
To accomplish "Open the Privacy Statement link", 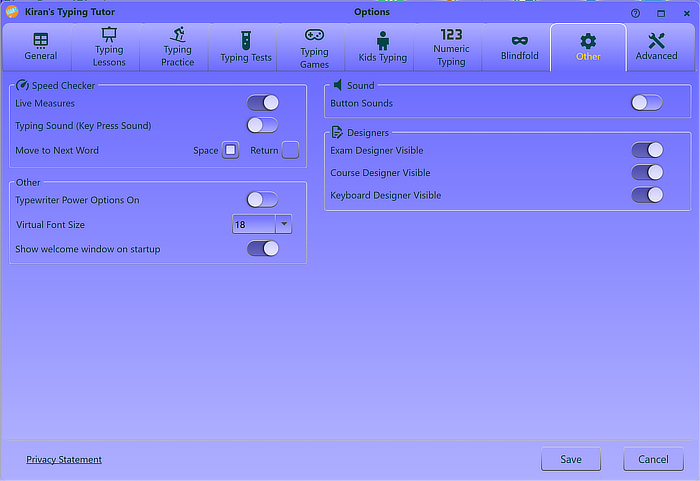I will pyautogui.click(x=64, y=460).
